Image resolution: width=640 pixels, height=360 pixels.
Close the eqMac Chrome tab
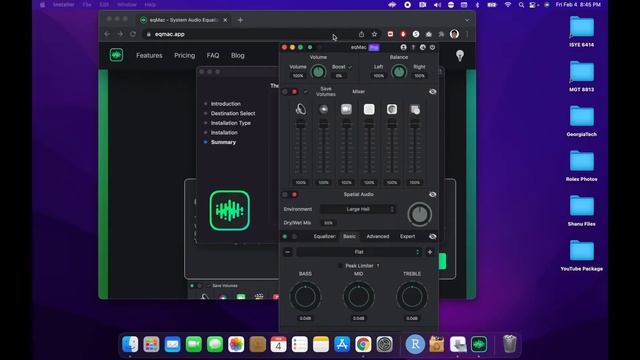point(225,20)
